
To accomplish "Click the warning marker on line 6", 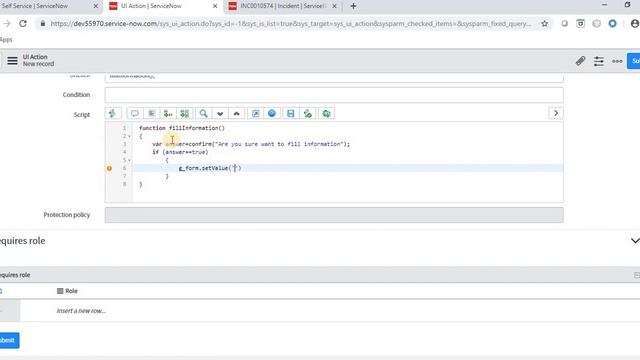I will pyautogui.click(x=109, y=168).
